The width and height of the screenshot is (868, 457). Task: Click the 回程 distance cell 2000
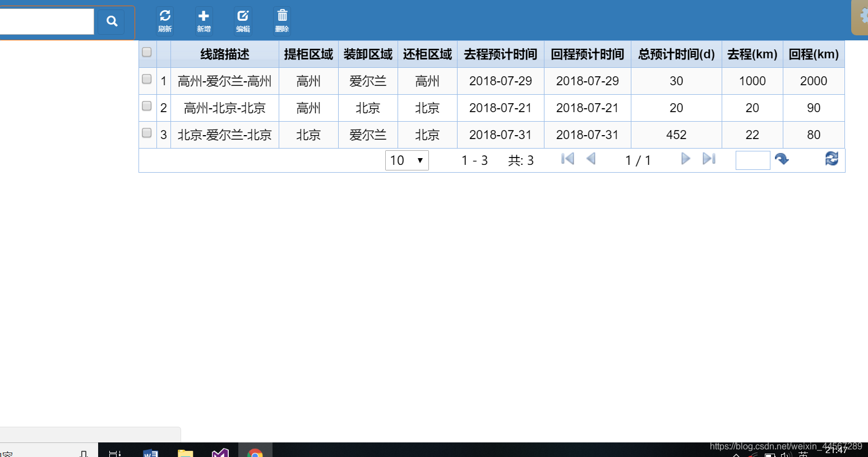pyautogui.click(x=814, y=81)
